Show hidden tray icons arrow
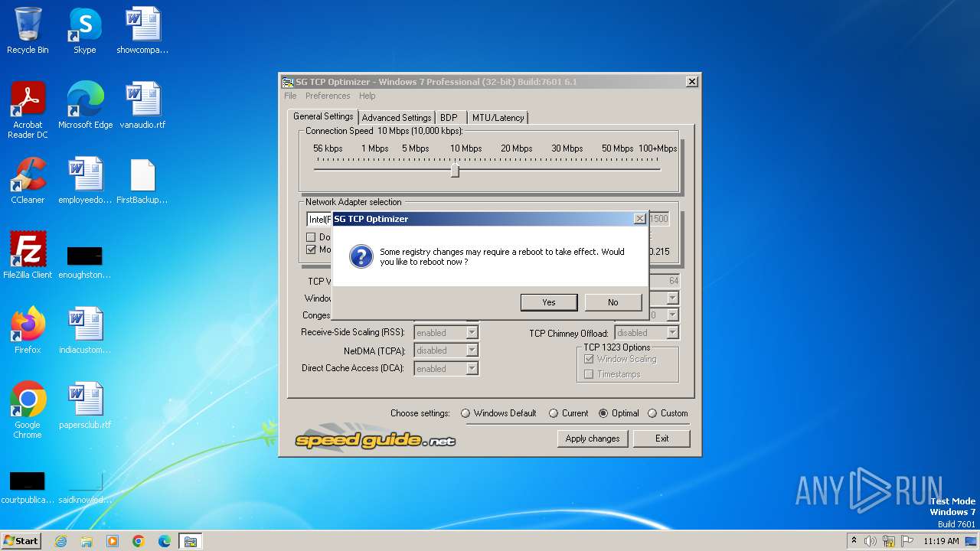 [854, 541]
